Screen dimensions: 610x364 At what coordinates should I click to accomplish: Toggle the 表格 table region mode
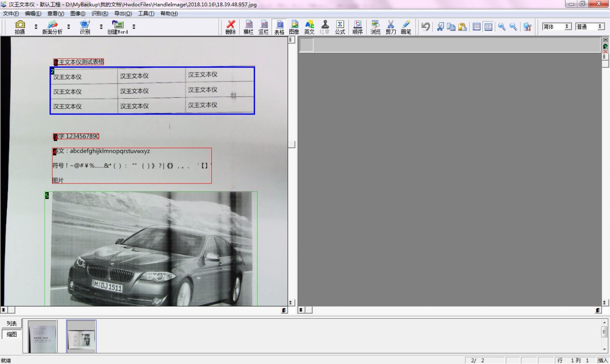point(279,27)
